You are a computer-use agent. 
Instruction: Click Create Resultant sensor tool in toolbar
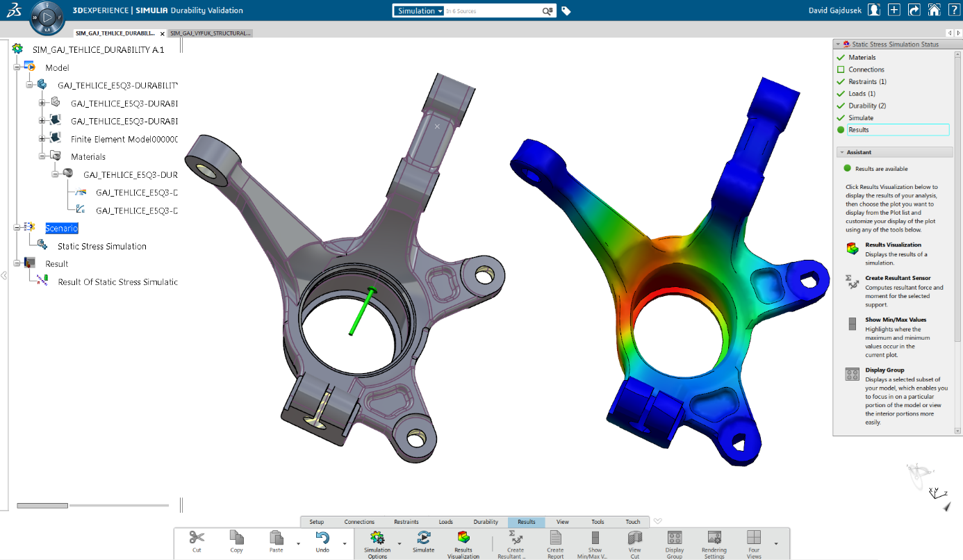pos(516,544)
